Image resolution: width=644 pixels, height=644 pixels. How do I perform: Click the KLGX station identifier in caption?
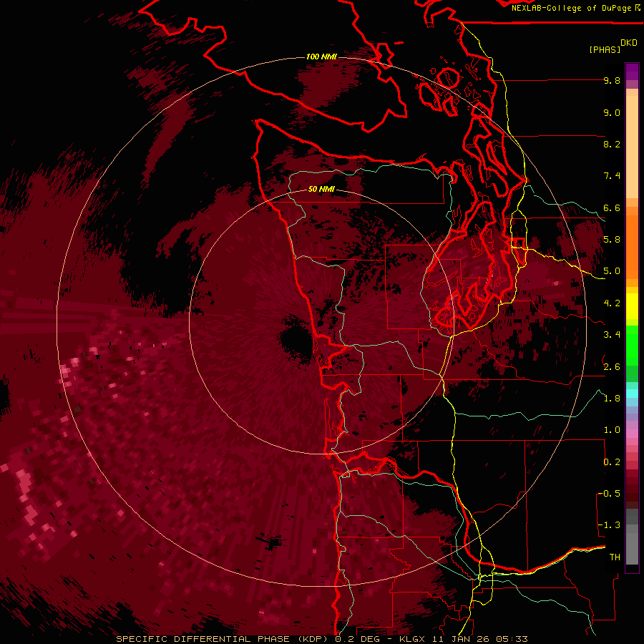pyautogui.click(x=412, y=639)
